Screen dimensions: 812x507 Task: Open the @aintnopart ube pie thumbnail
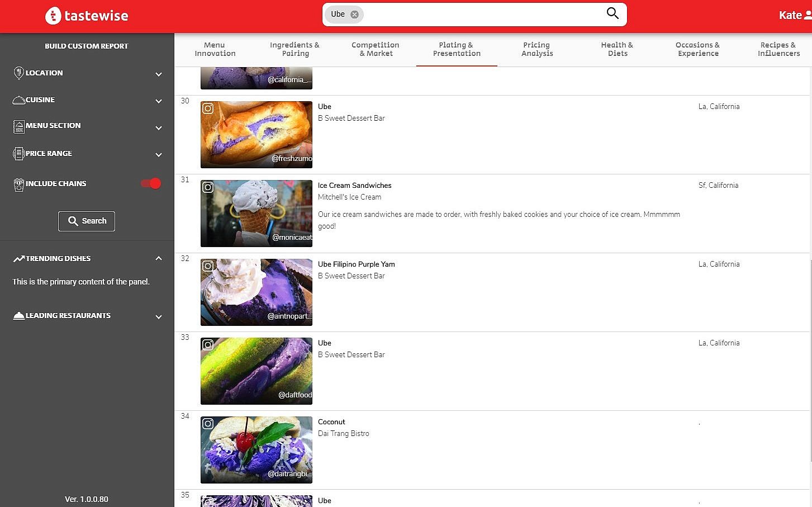(x=257, y=292)
